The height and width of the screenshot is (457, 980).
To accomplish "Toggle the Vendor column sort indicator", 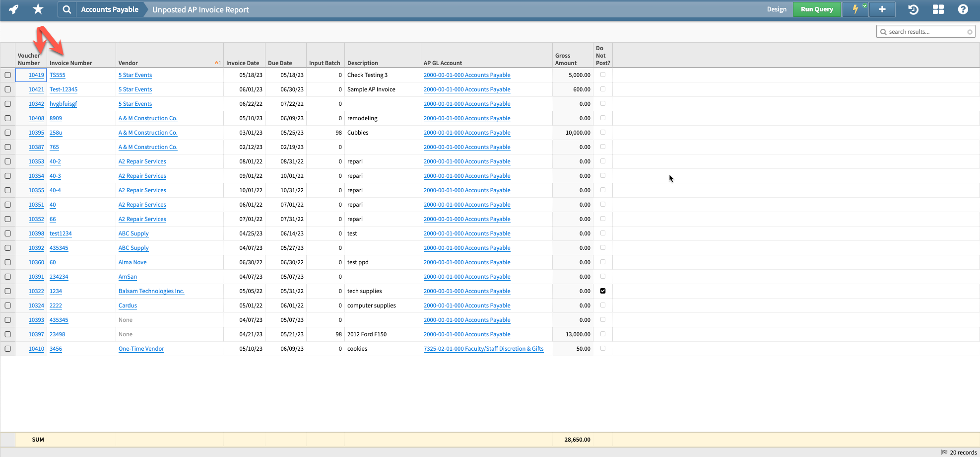I will click(217, 63).
